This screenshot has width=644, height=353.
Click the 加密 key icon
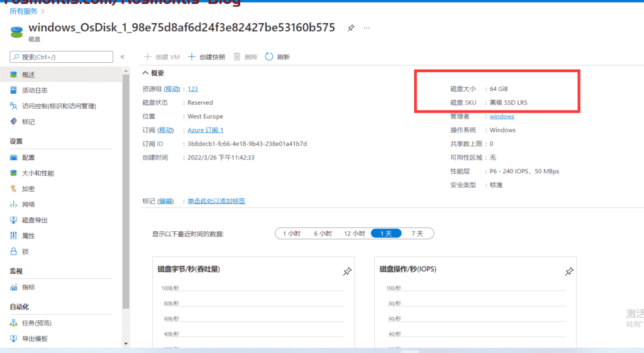pos(14,188)
